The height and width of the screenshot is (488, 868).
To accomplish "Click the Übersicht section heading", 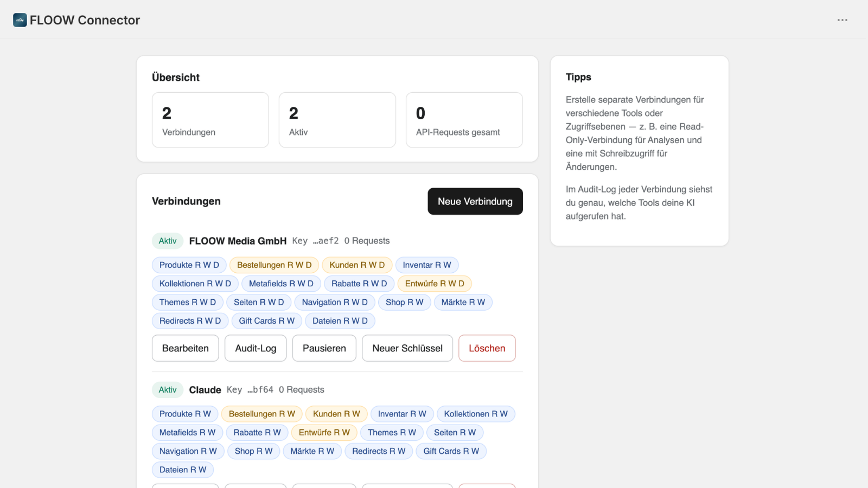I will [x=176, y=78].
